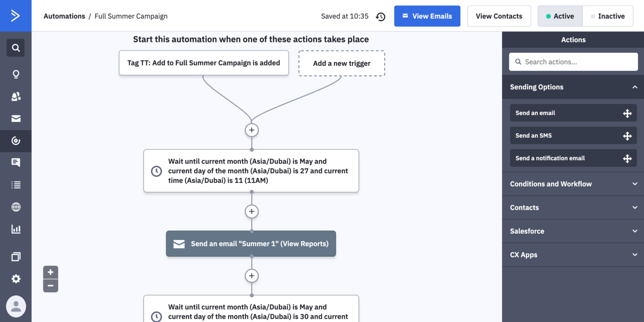644x322 pixels.
Task: Open the lightbulb ideas icon in sidebar
Action: coord(16,74)
